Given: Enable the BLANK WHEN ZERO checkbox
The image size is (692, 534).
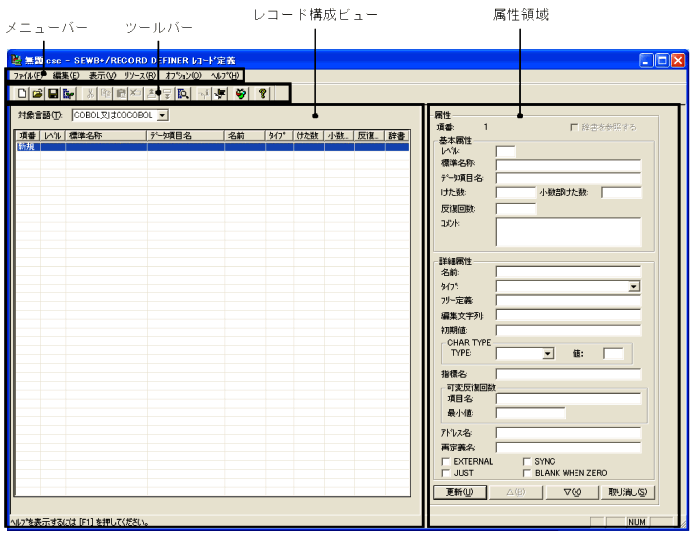Looking at the screenshot, I should 527,473.
